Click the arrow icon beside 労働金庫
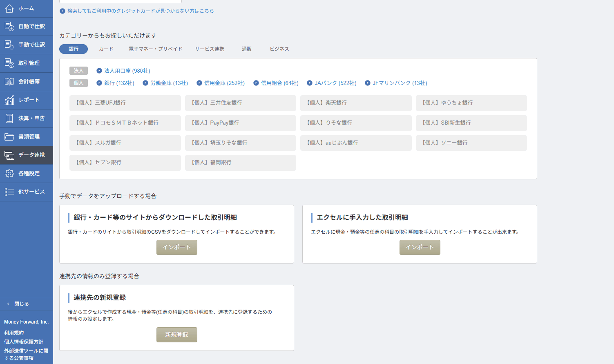This screenshot has height=364, width=614. [x=145, y=83]
